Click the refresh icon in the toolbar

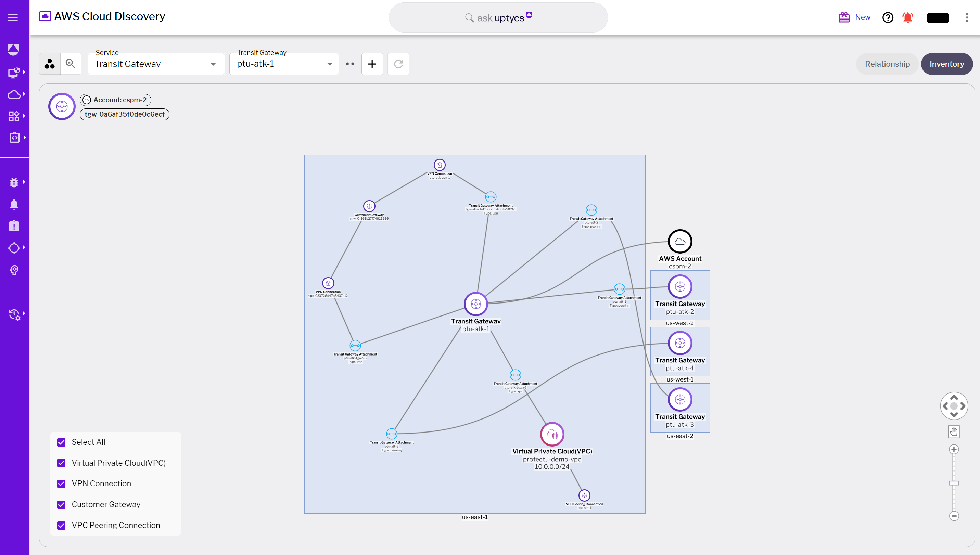click(x=398, y=64)
